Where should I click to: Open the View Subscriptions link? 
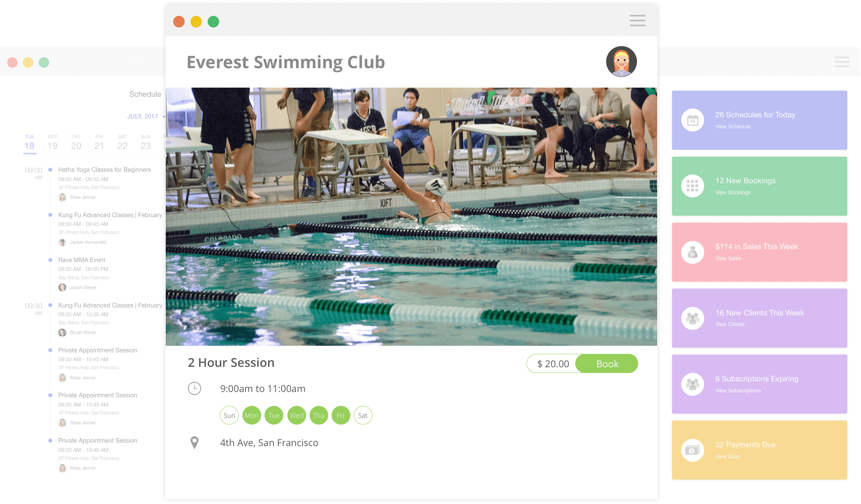coord(738,390)
